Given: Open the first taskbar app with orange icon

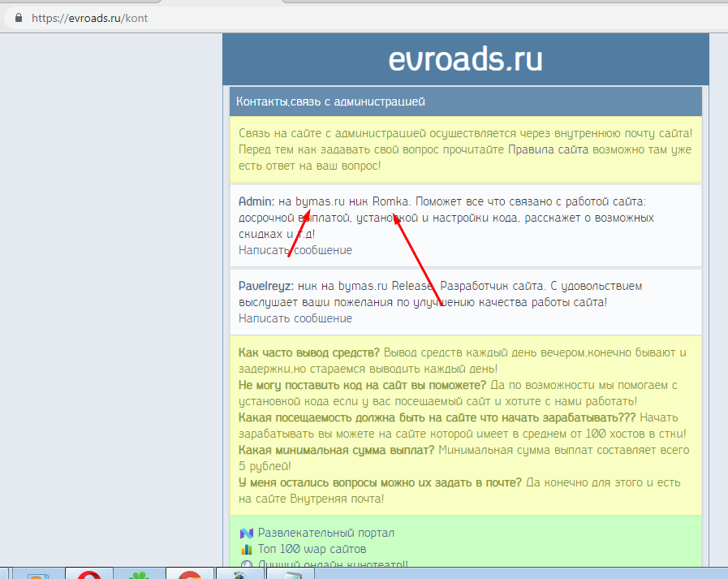Looking at the screenshot, I should (38, 574).
